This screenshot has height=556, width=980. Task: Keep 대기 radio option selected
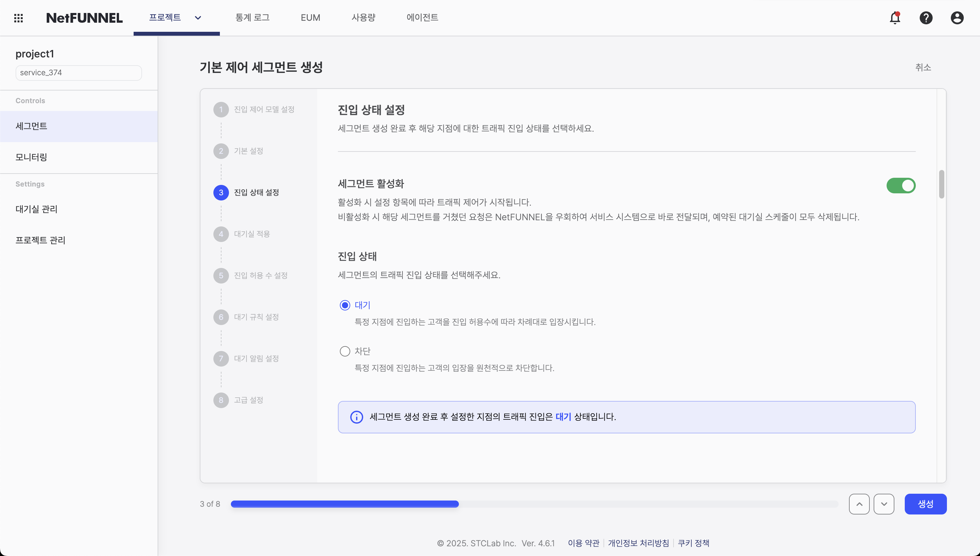tap(345, 305)
